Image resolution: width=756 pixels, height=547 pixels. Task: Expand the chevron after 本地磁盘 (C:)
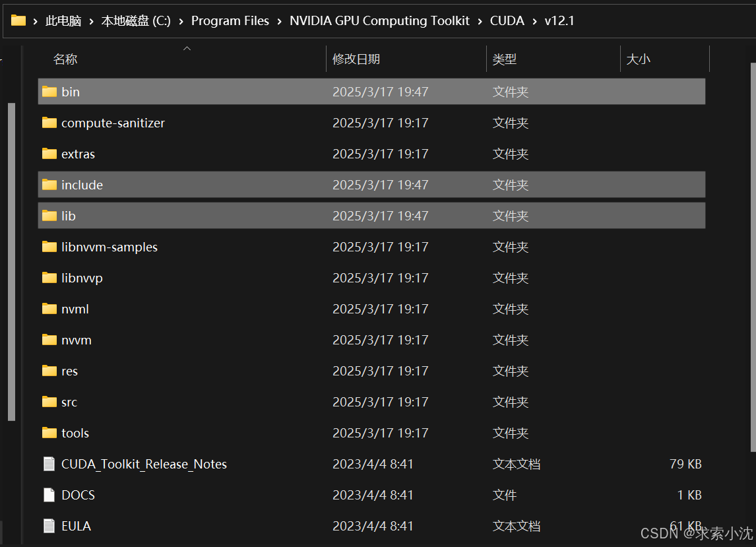(181, 21)
